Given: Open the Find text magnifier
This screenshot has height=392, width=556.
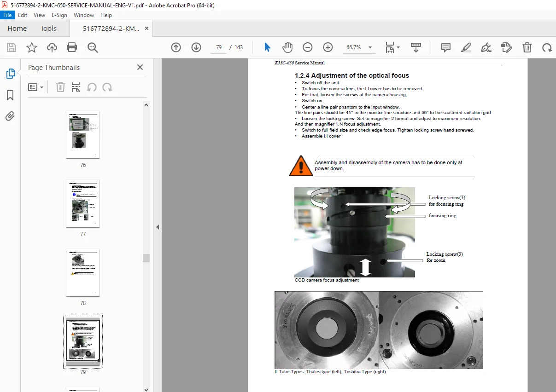Looking at the screenshot, I should coord(93,47).
